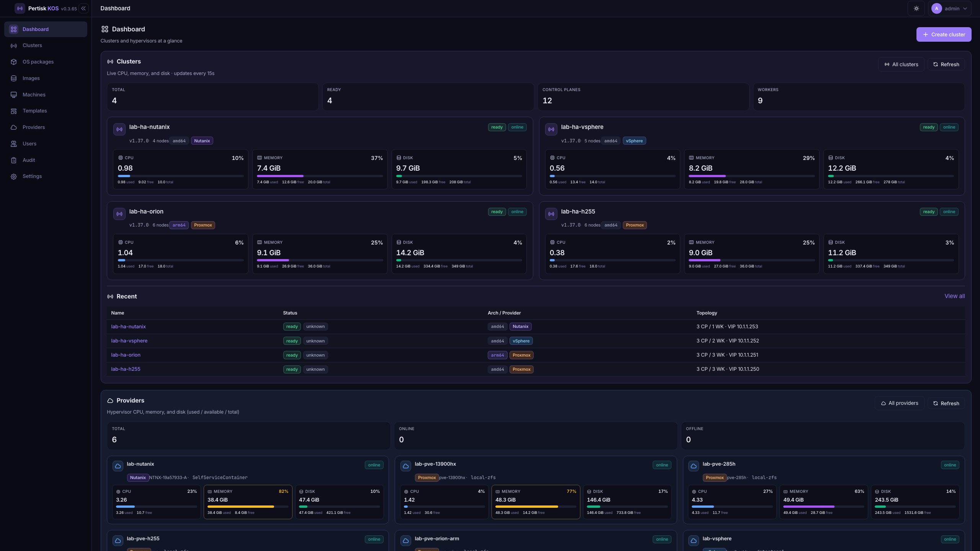Click the Audit clipboard icon in sidebar
980x551 pixels.
pyautogui.click(x=14, y=160)
